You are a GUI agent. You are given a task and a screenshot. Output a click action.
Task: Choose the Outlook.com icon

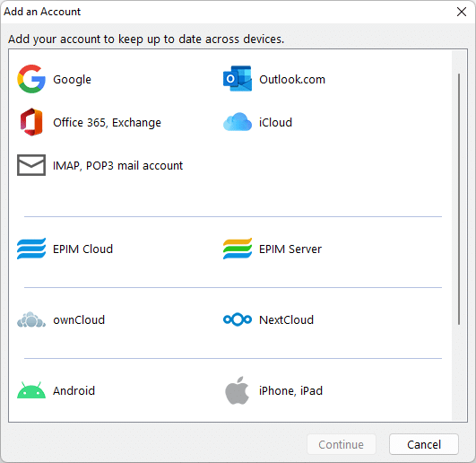pos(238,78)
